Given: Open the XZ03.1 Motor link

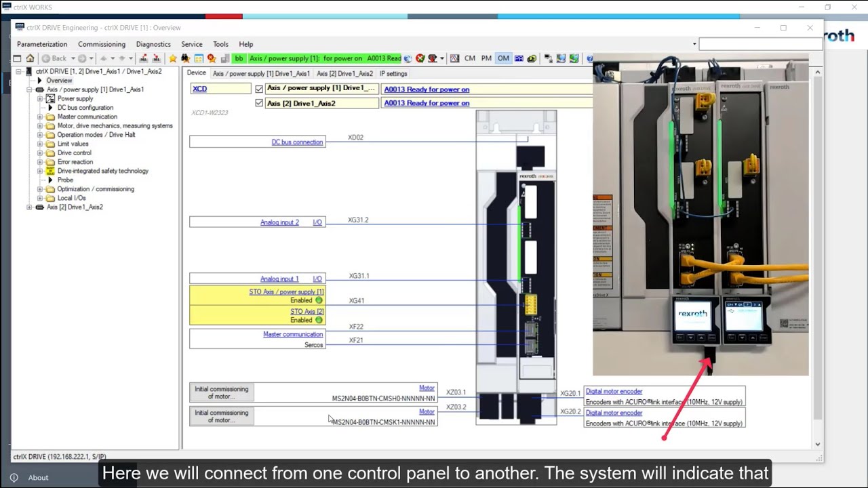Looking at the screenshot, I should pyautogui.click(x=427, y=388).
